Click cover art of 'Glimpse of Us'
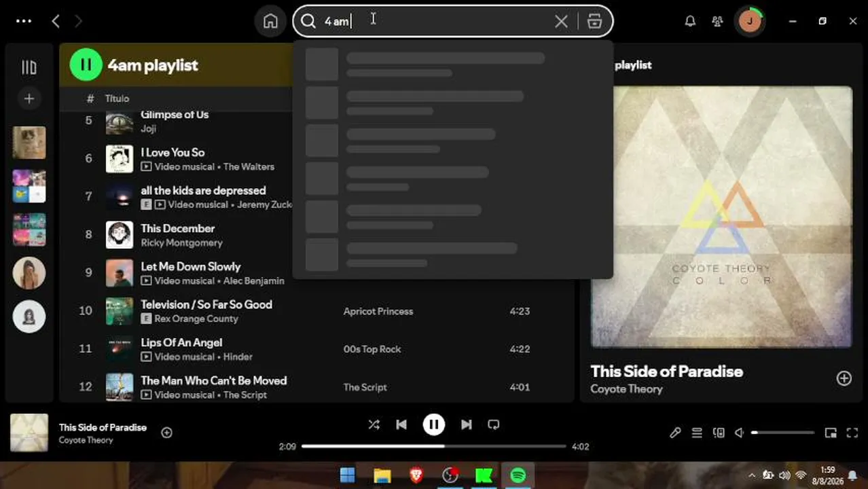Screen dimensions: 868x489 [120, 122]
